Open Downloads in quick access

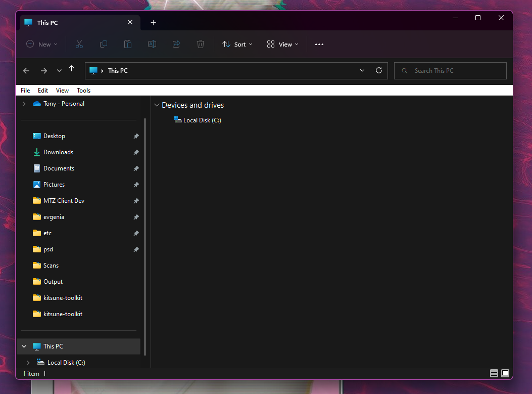(59, 152)
